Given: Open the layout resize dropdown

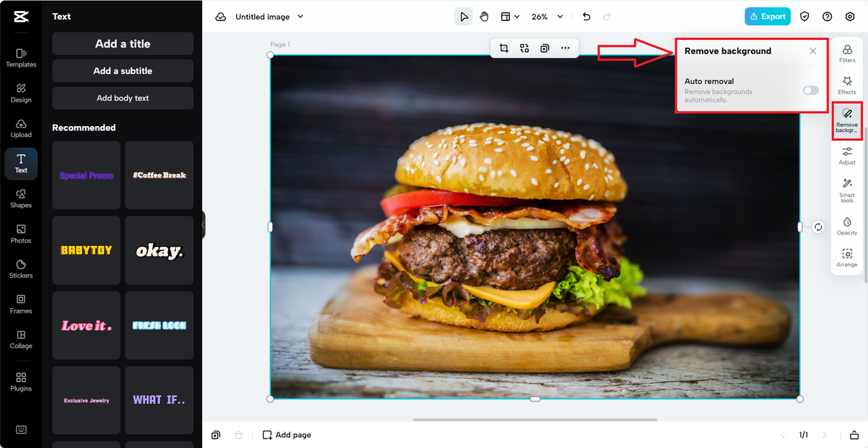Looking at the screenshot, I should (510, 17).
